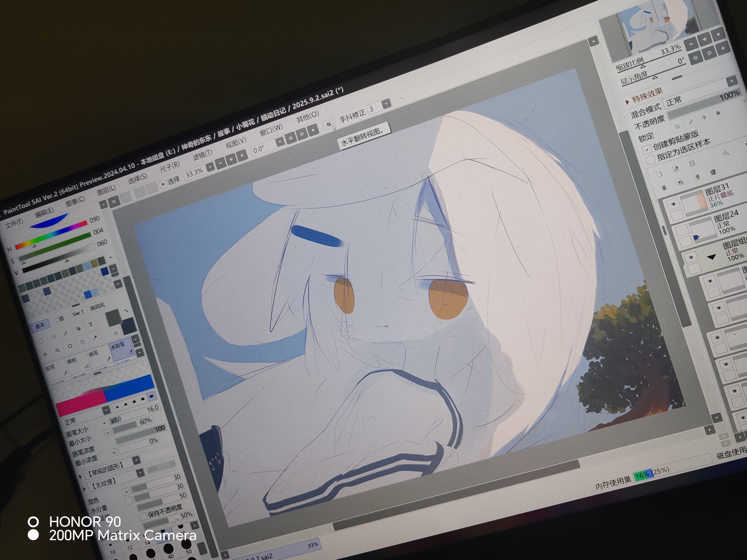Screen dimensions: 747x560
Task: Click toolbar zoom out minus button
Action: pos(221,163)
